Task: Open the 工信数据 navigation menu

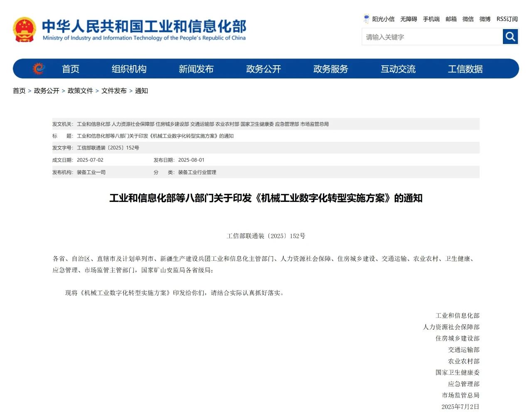Action: (465, 69)
